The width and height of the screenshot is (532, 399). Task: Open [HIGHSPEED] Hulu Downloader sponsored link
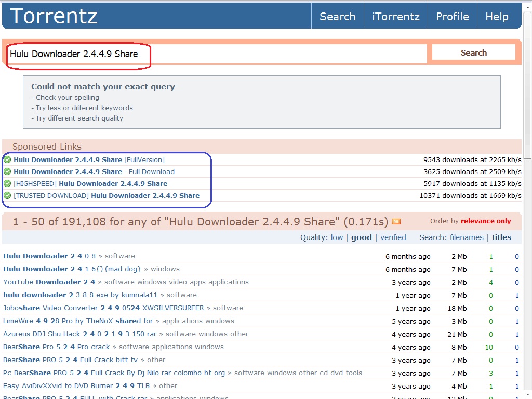90,183
